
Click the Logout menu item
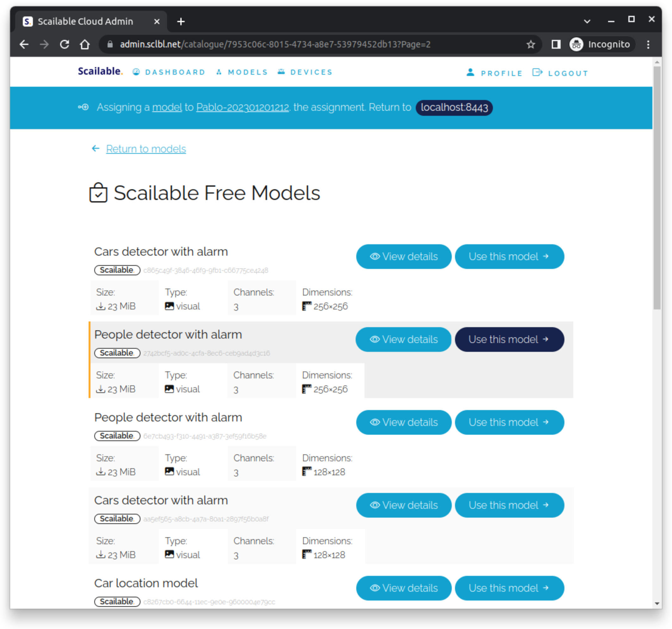pos(560,73)
